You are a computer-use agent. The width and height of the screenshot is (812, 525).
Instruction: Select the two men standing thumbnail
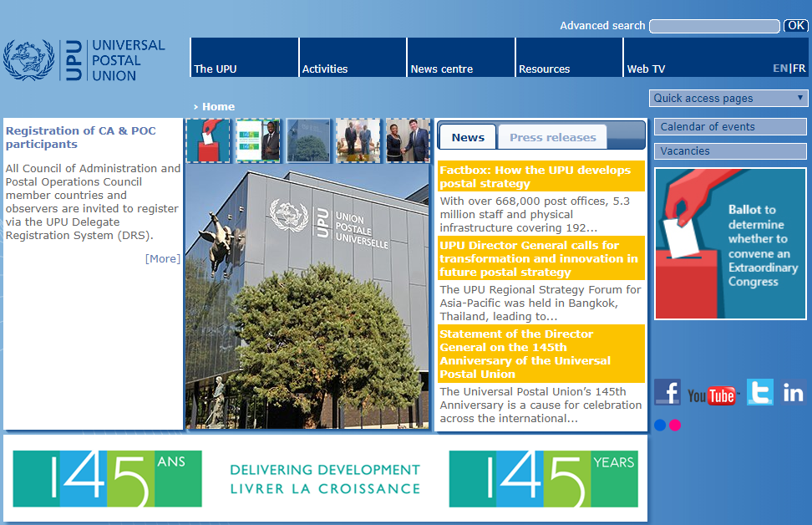point(358,140)
